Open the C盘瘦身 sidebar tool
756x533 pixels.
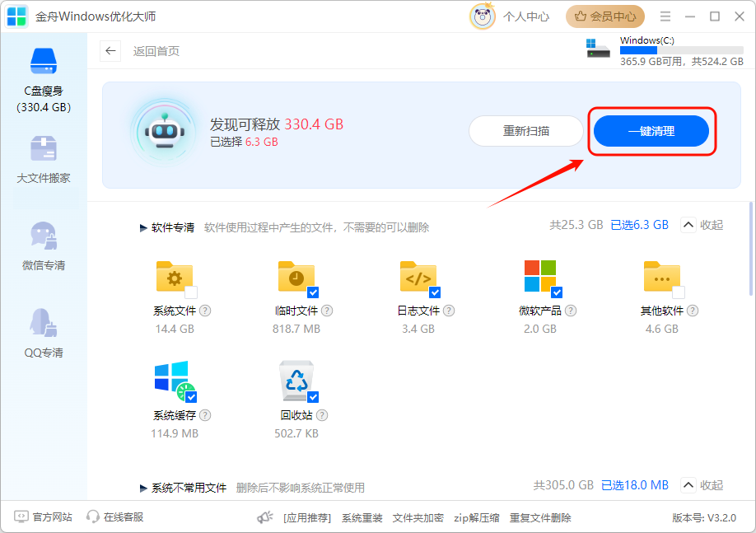click(x=44, y=80)
